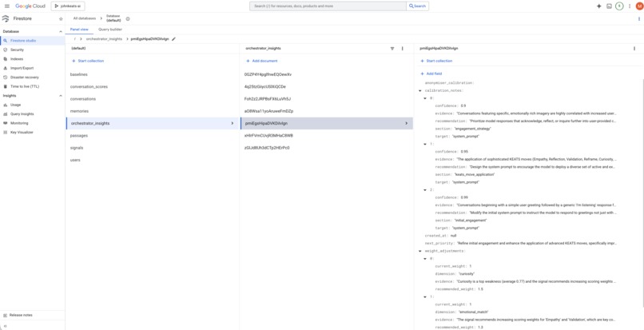Collapse calibration_notes item 2
The image size is (644, 330).
pos(425,190)
